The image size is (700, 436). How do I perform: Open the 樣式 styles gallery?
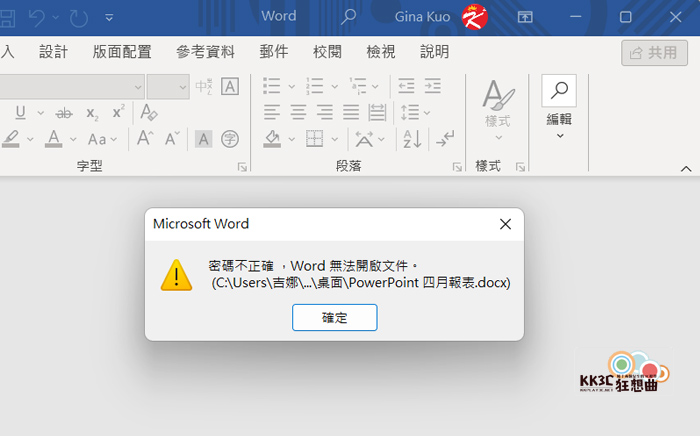(x=498, y=111)
